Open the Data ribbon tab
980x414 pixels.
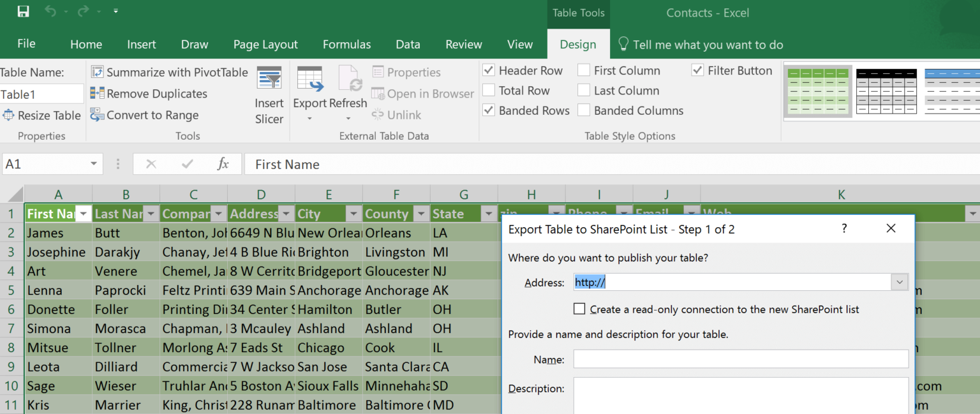[408, 44]
